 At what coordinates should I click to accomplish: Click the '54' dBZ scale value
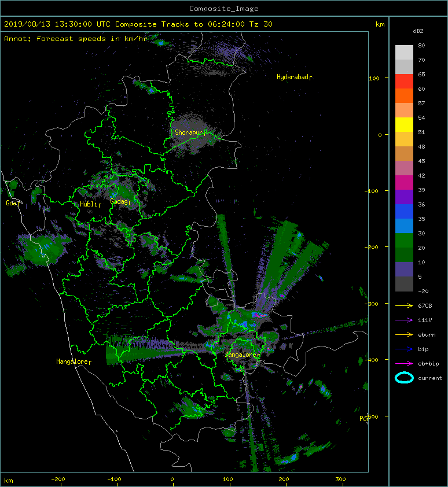[x=421, y=118]
